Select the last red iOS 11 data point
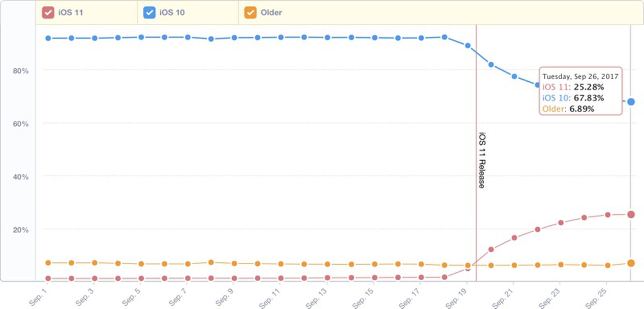Viewport: 644px width, 309px height. pos(631,214)
